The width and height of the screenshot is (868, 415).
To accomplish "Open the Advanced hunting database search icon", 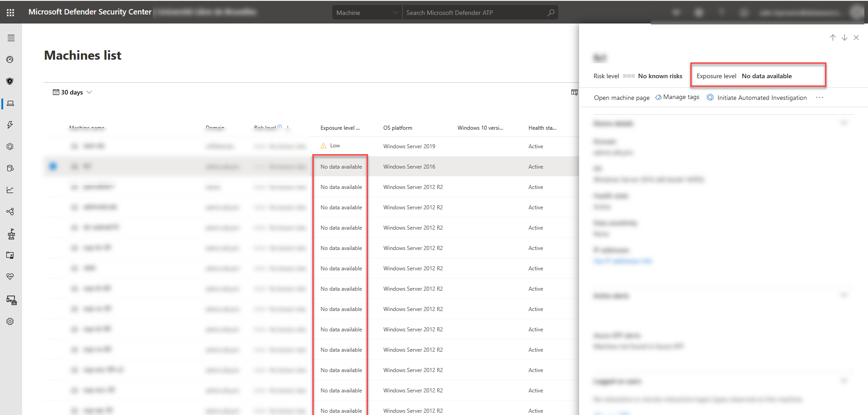I will pos(10,168).
